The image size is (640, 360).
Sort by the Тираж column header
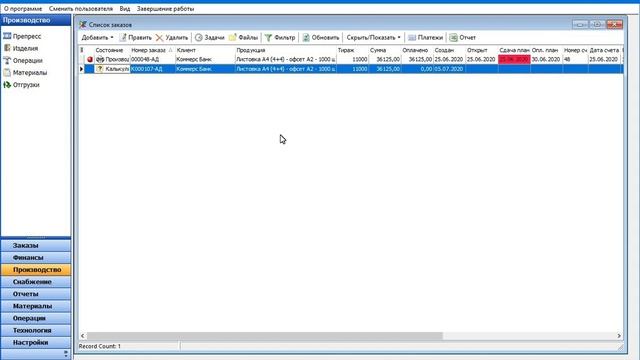pyautogui.click(x=353, y=50)
